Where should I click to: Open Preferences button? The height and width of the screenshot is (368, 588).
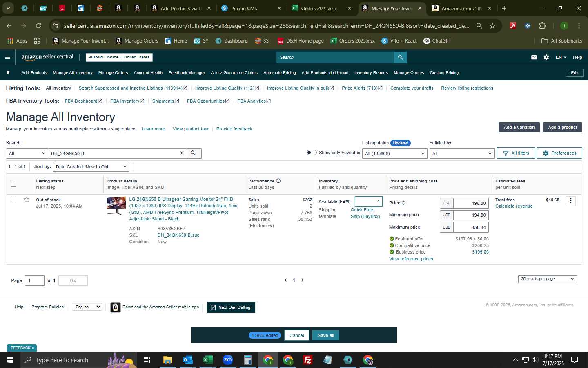coord(559,153)
